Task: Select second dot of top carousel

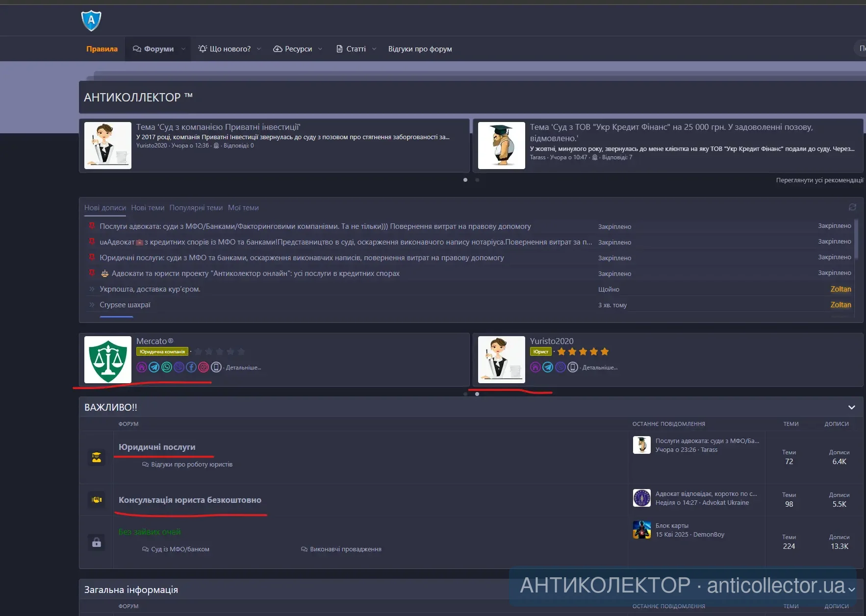Action: (x=477, y=180)
